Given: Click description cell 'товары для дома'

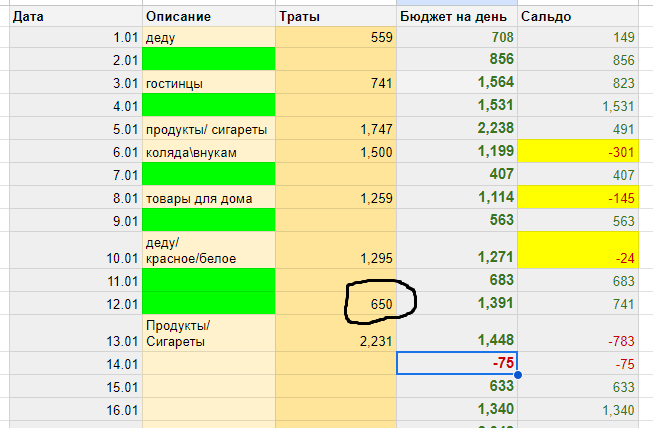Looking at the screenshot, I should pos(209,197).
